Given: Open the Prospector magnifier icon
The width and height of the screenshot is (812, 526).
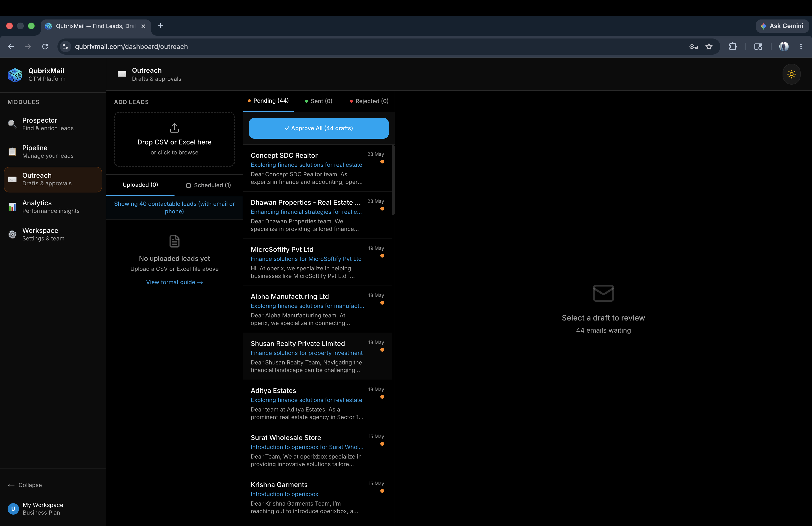Looking at the screenshot, I should (12, 124).
